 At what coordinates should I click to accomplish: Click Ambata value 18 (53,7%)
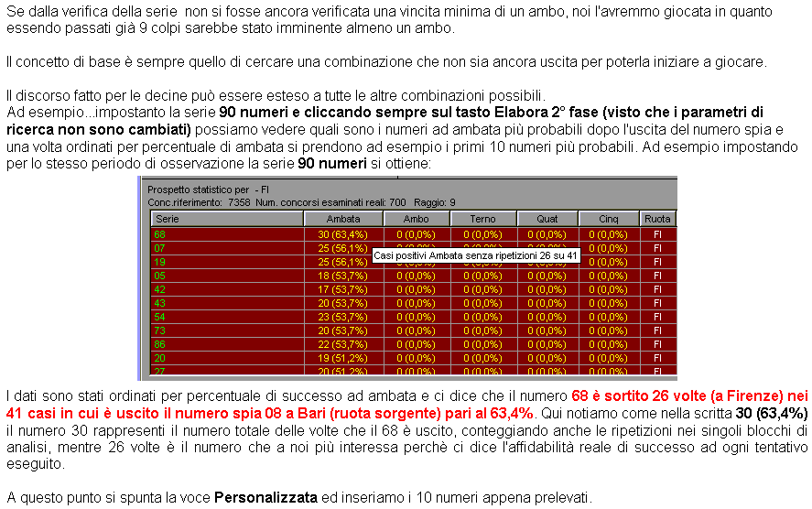point(342,276)
